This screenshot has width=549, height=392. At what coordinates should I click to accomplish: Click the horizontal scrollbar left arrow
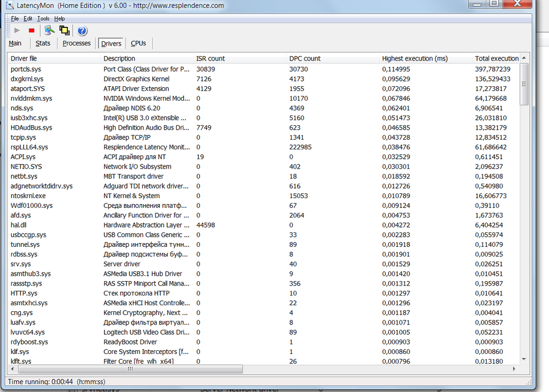[x=13, y=369]
